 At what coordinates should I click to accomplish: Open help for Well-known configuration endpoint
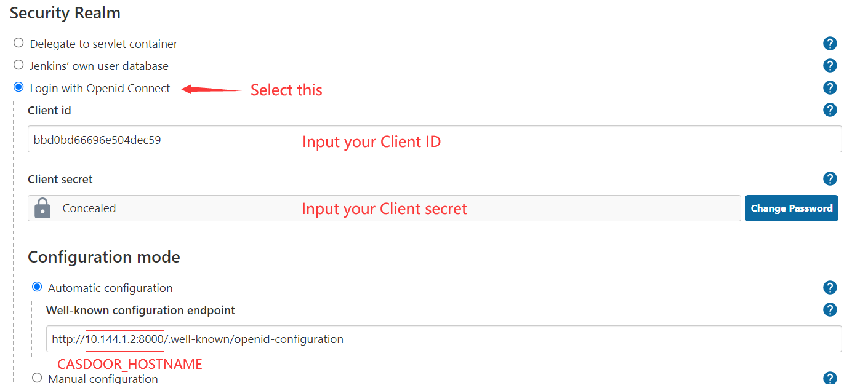(830, 309)
